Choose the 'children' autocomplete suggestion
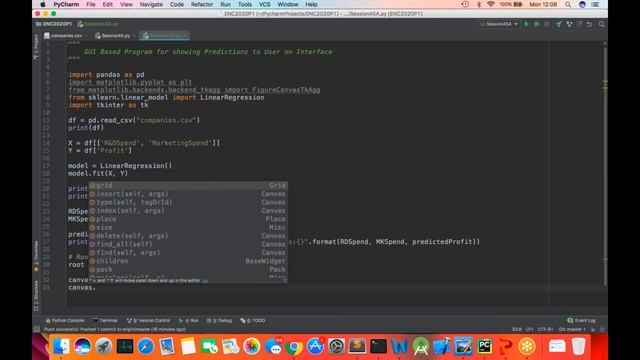Viewport: 640px width, 360px height. click(188, 261)
